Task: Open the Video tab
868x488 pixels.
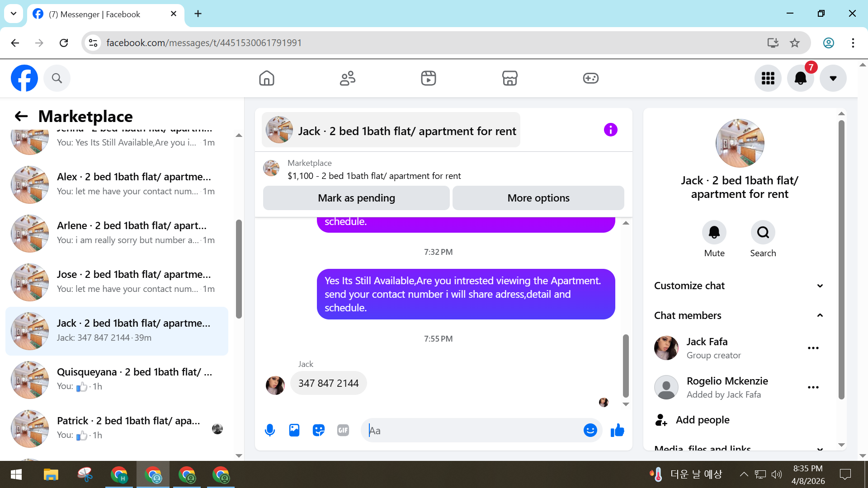Action: (x=428, y=78)
